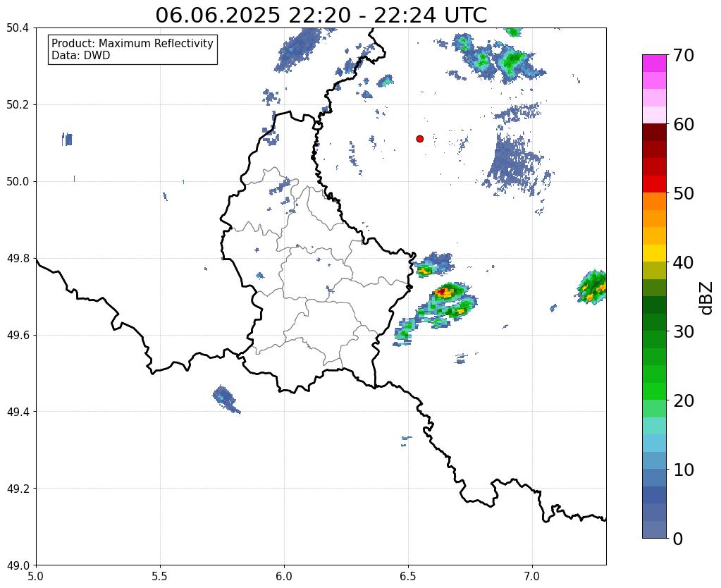Viewport: 721px width, 588px height.
Task: Click the 5.5 longitude axis label
Action: [x=160, y=576]
